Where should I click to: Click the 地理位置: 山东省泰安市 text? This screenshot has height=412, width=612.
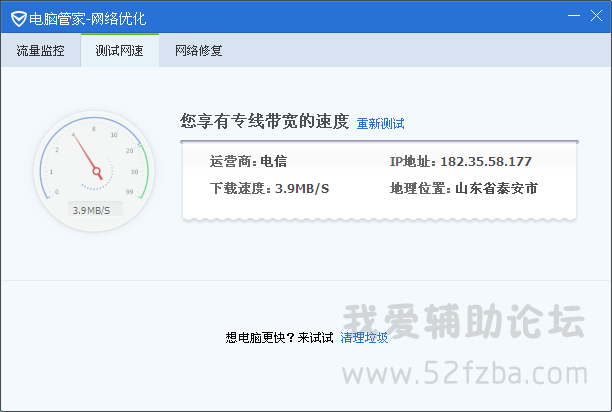click(x=464, y=188)
